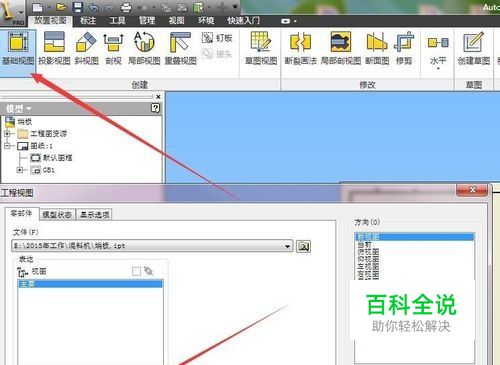Toggle the associative checkbox next to 视图
The height and width of the screenshot is (365, 500).
click(136, 271)
